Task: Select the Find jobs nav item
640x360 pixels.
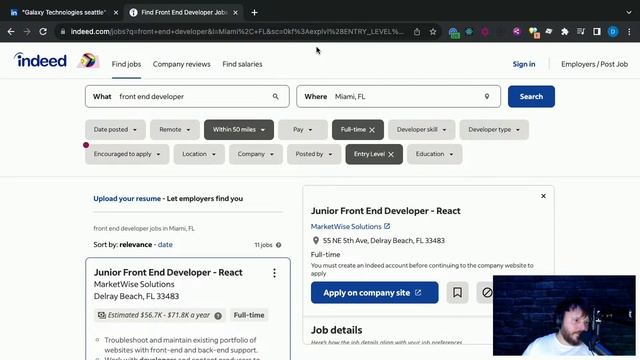Action: tap(126, 64)
